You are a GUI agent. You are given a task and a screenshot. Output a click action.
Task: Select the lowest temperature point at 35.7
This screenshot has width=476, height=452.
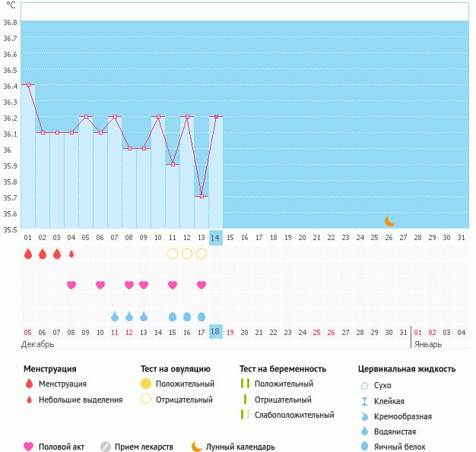[x=202, y=197]
